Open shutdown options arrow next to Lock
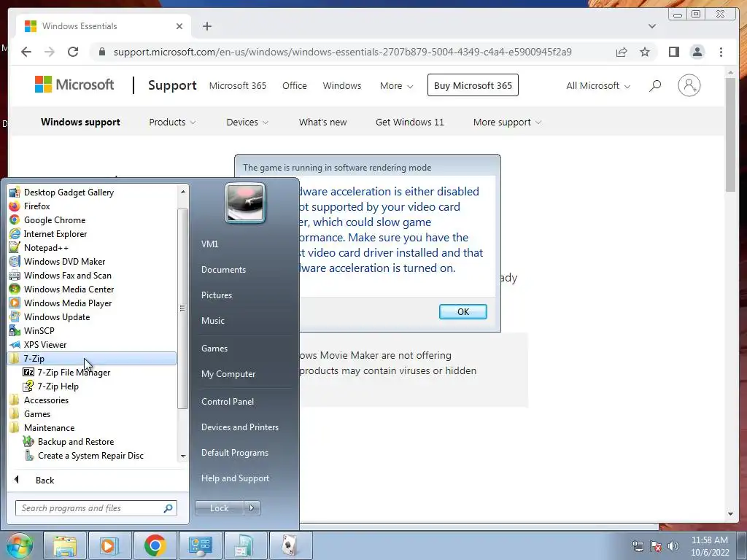747x560 pixels. (x=252, y=508)
